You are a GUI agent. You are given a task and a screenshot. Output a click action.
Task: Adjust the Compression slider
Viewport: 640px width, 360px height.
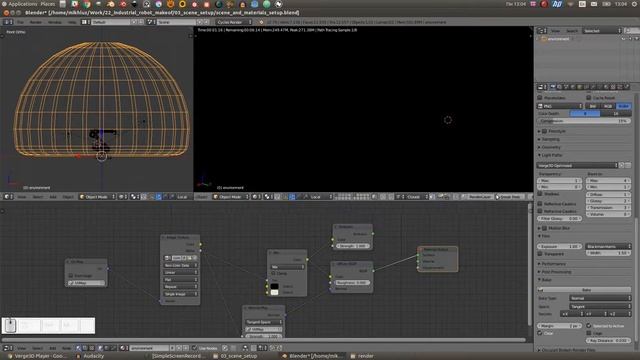click(584, 121)
